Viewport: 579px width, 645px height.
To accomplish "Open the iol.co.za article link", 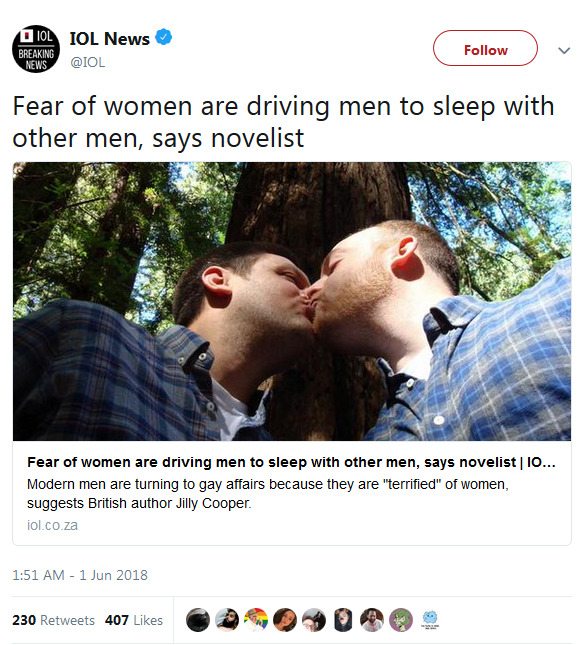I will pyautogui.click(x=52, y=525).
